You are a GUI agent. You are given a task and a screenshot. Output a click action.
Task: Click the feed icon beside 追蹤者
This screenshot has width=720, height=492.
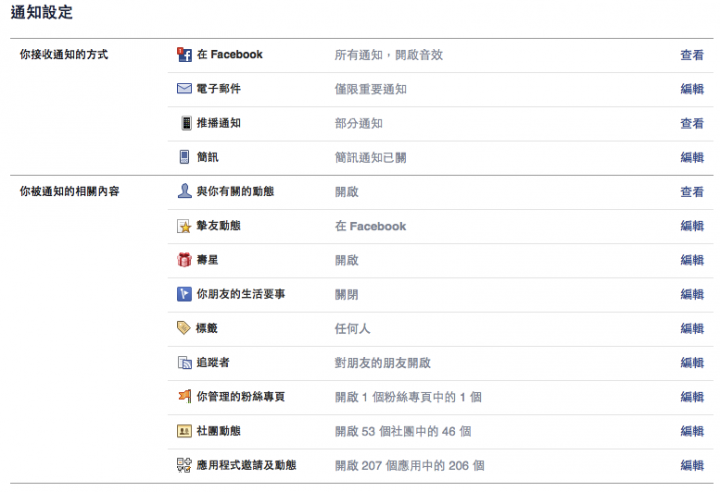click(x=185, y=363)
